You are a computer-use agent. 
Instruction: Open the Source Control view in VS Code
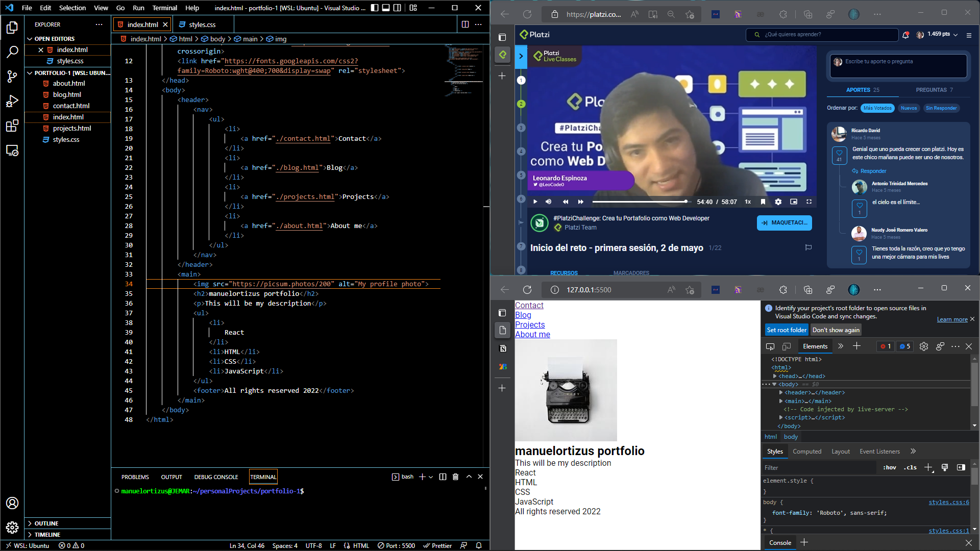click(12, 77)
